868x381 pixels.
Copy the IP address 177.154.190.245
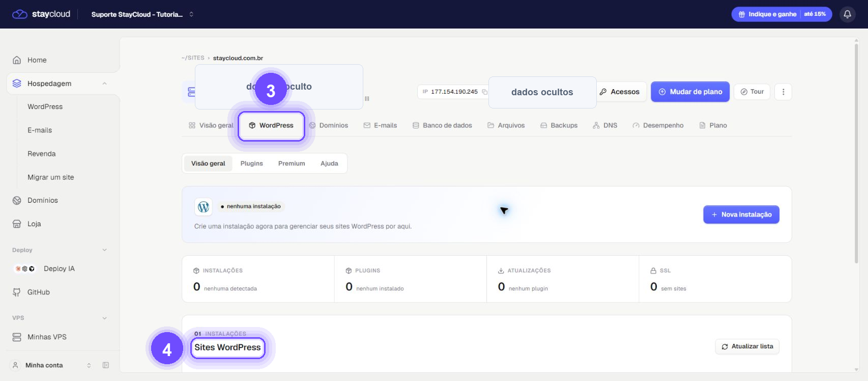coord(484,92)
